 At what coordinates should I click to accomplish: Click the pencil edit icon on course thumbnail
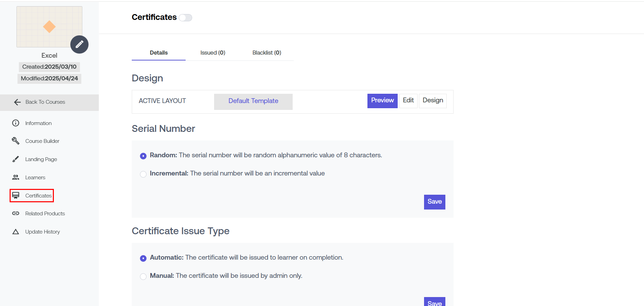pyautogui.click(x=79, y=44)
